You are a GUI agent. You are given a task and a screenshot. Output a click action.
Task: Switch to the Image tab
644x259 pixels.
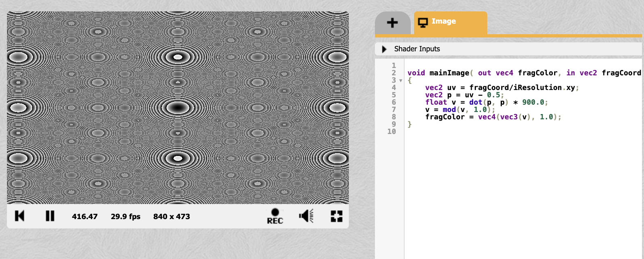pos(450,22)
